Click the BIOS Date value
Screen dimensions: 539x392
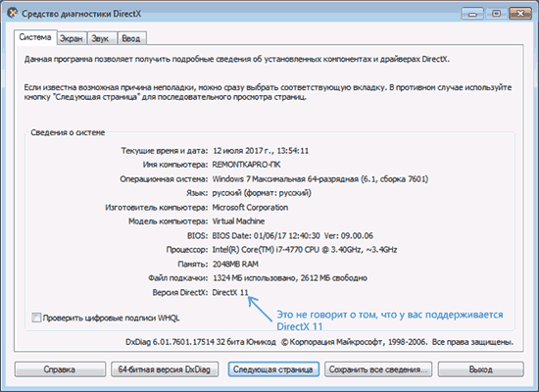click(x=293, y=235)
